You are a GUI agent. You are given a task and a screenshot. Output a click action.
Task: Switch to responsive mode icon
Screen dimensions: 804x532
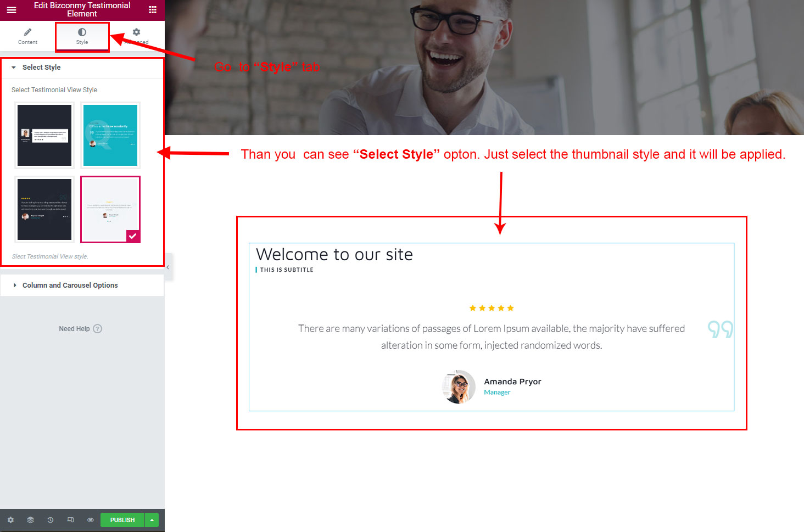point(70,520)
